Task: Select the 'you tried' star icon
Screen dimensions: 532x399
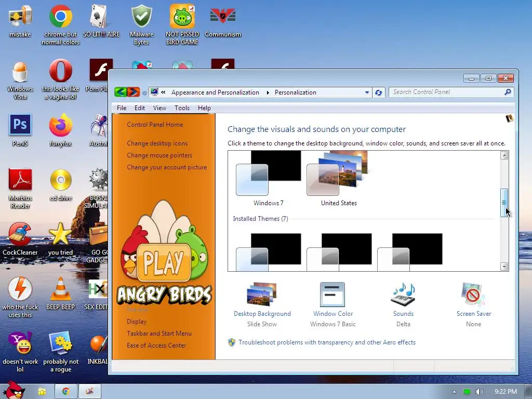Action: (x=60, y=240)
